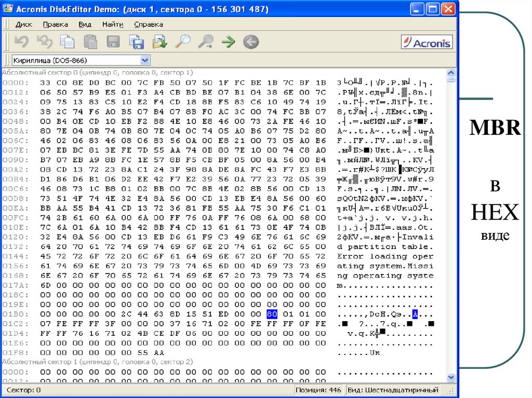The width and height of the screenshot is (532, 398).
Task: Click the single floppy Save icon
Action: coord(113,42)
